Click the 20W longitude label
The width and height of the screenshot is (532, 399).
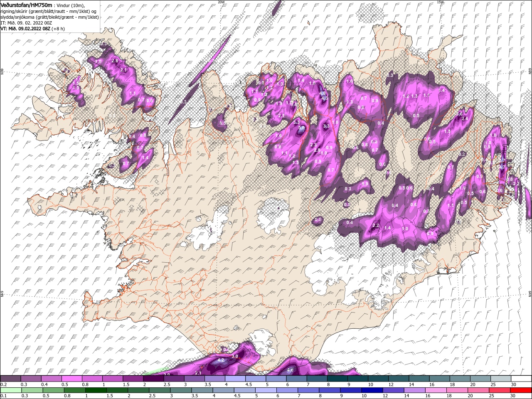[x=221, y=2]
